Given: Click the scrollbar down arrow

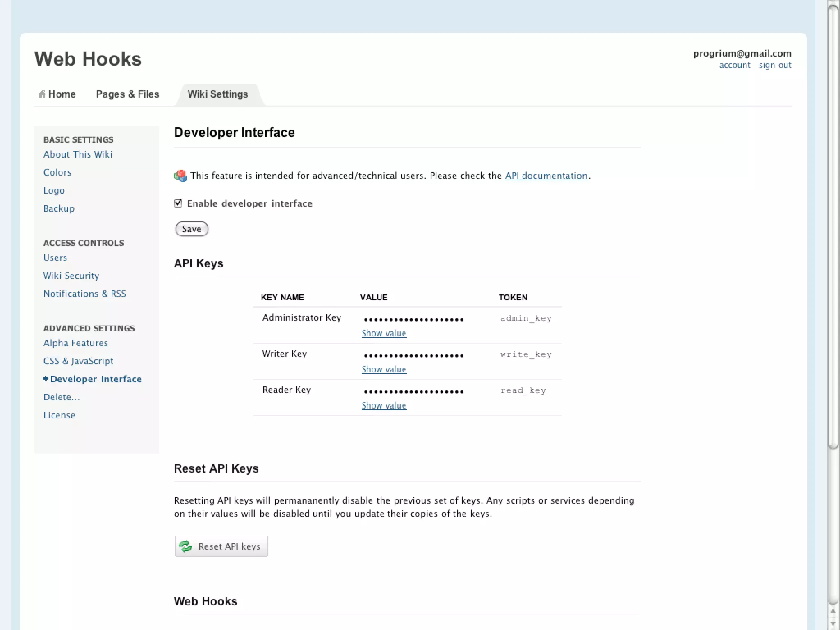Looking at the screenshot, I should tap(833, 624).
